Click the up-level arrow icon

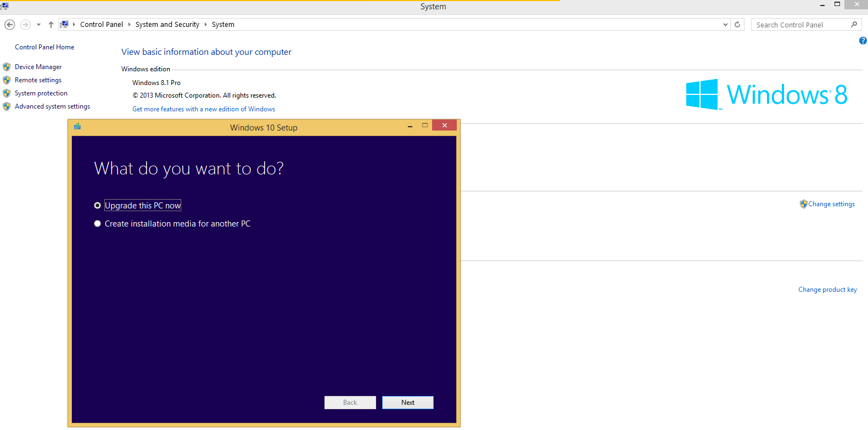51,25
